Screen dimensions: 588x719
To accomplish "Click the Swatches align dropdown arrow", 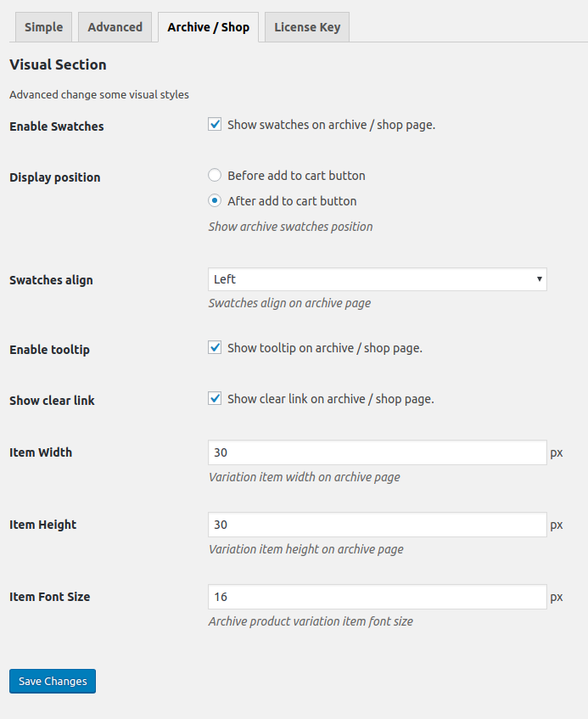I will tap(540, 279).
